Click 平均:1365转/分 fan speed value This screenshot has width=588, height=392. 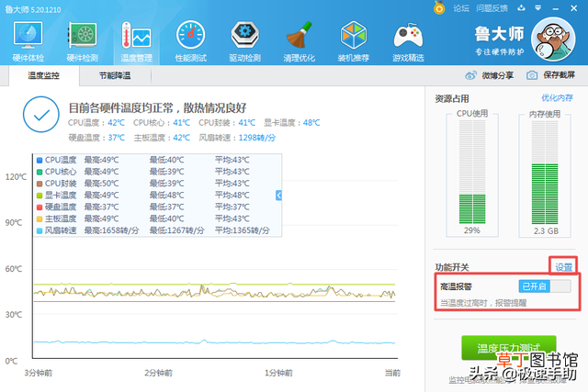point(243,230)
